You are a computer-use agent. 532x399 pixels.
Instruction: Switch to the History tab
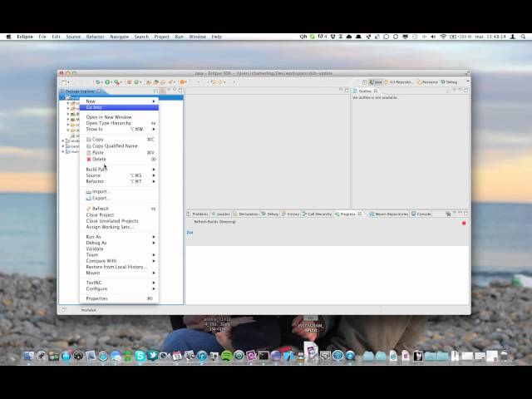point(290,214)
